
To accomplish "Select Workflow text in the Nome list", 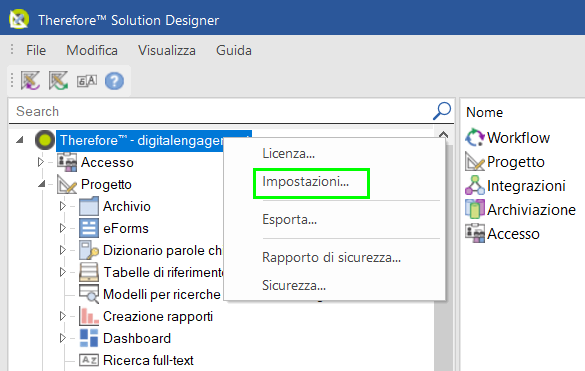I will point(518,138).
